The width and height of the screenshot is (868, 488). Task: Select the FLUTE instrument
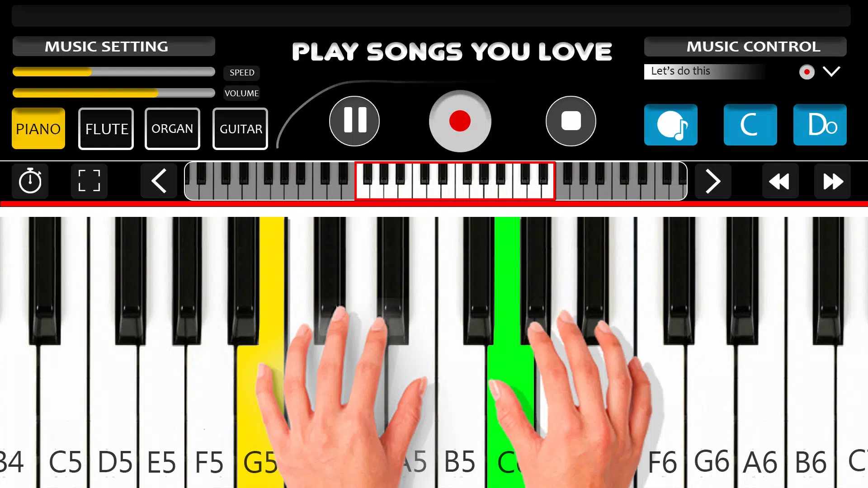(x=106, y=128)
